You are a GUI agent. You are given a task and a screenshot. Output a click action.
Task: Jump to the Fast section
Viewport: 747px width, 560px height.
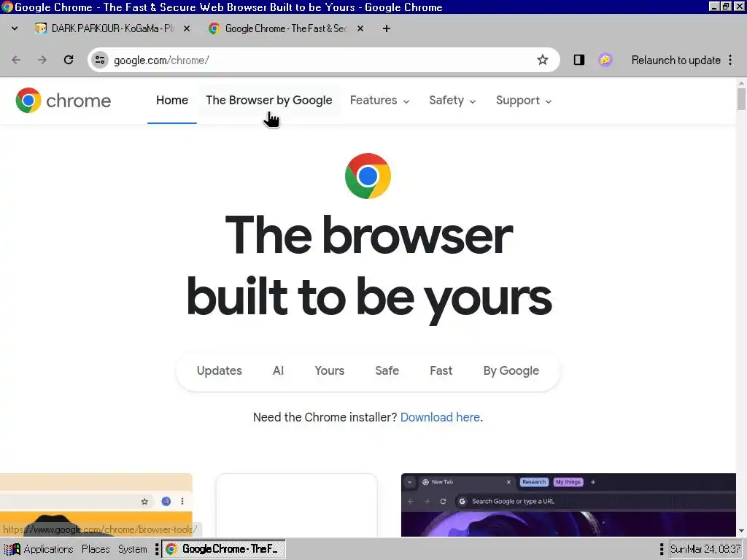click(x=441, y=371)
